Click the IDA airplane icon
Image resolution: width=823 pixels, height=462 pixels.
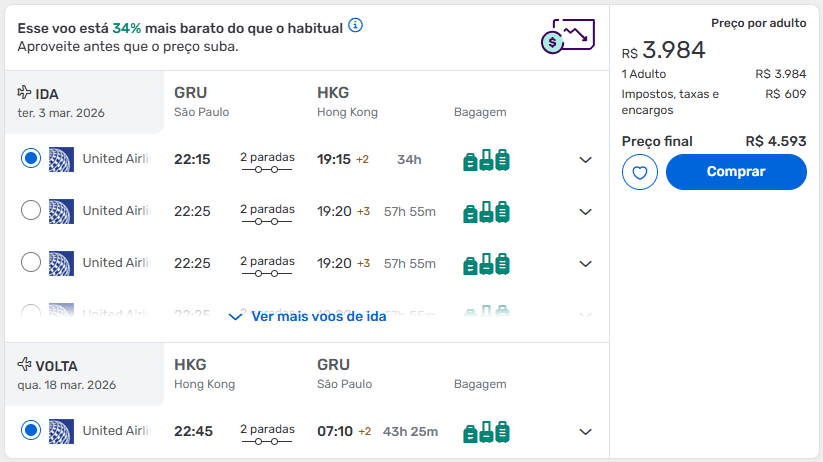[x=24, y=93]
